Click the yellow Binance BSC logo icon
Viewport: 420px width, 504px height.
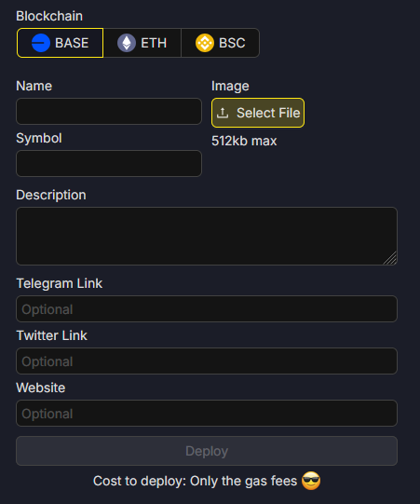click(x=205, y=43)
